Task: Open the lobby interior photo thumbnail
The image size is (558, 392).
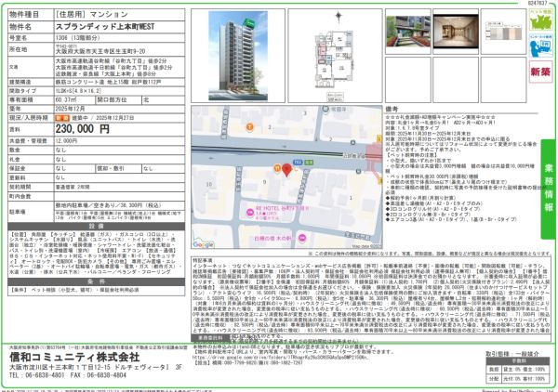Action: coord(456,32)
